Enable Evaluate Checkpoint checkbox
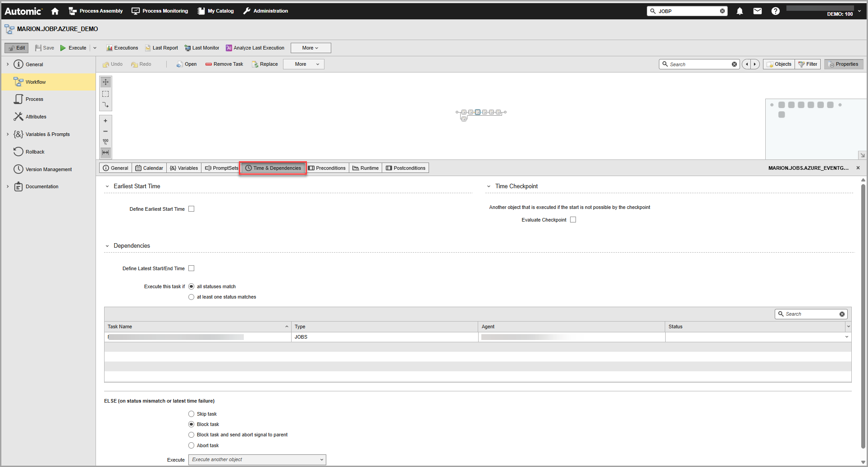868x467 pixels. pyautogui.click(x=573, y=220)
